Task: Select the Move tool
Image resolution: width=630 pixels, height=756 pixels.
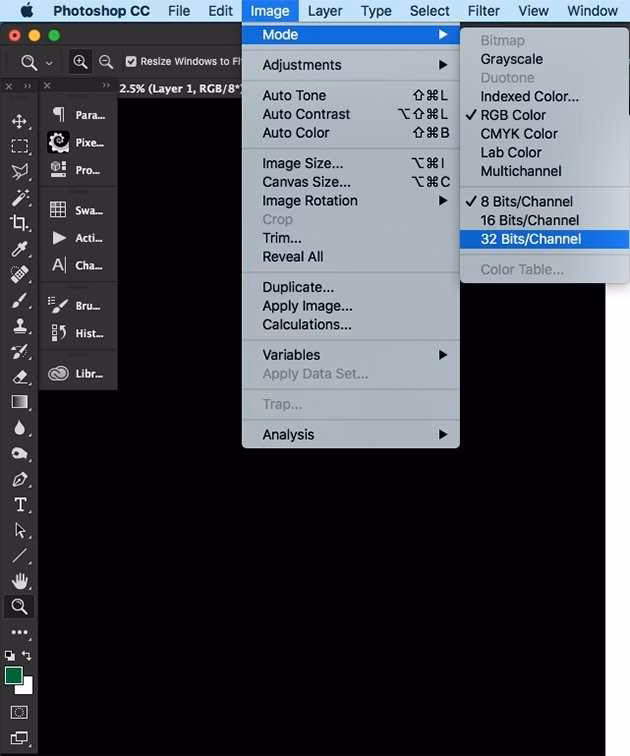Action: [19, 121]
